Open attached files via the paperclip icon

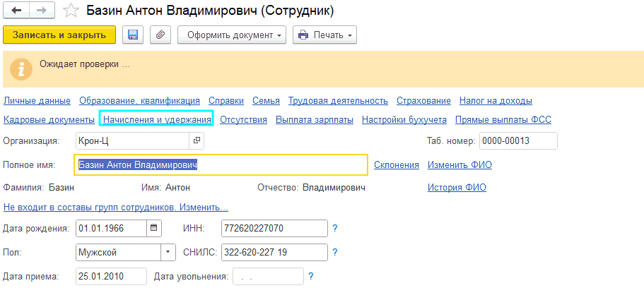[160, 35]
